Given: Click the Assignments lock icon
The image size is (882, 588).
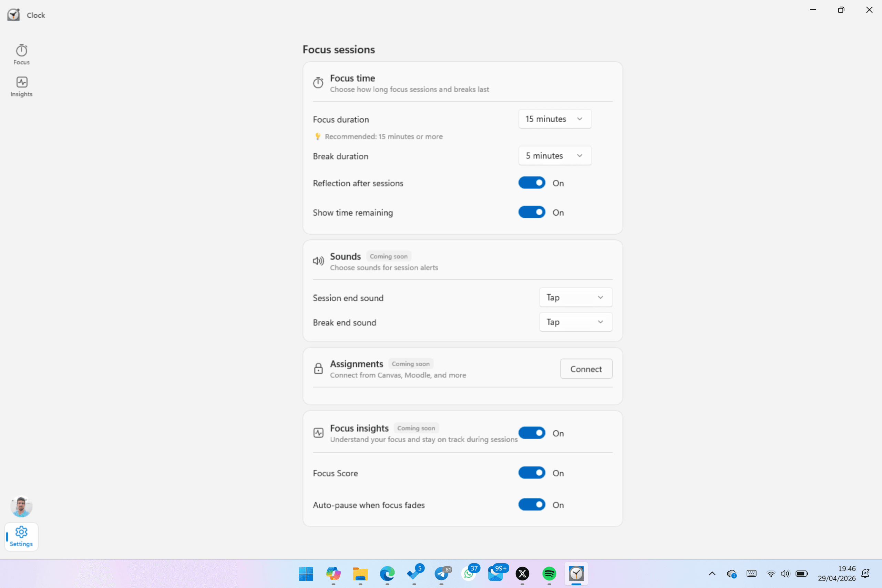Looking at the screenshot, I should click(318, 369).
